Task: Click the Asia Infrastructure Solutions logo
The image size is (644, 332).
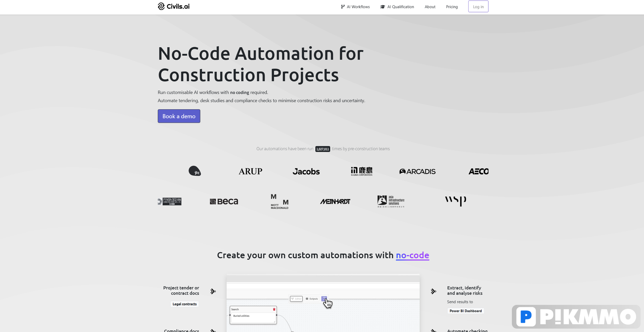Action: pyautogui.click(x=391, y=201)
